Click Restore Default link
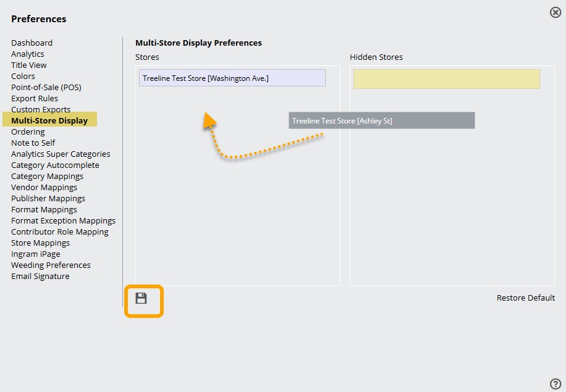 pos(525,298)
